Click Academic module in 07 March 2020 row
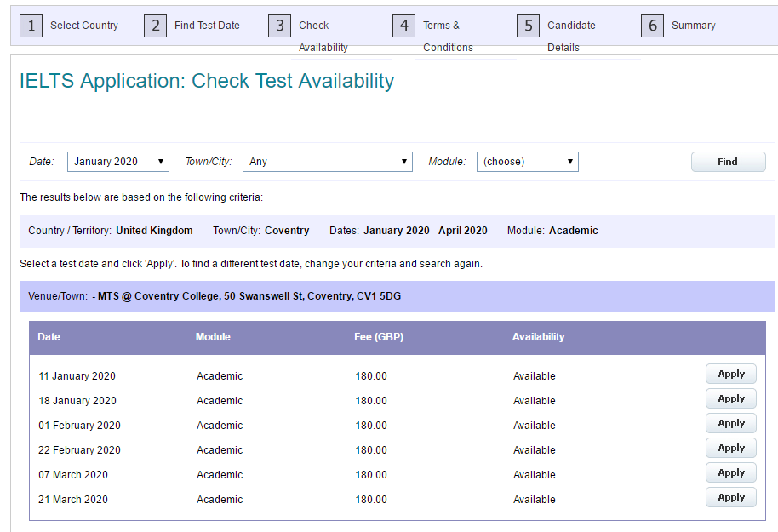Viewport: 778px width, 532px height. 220,475
